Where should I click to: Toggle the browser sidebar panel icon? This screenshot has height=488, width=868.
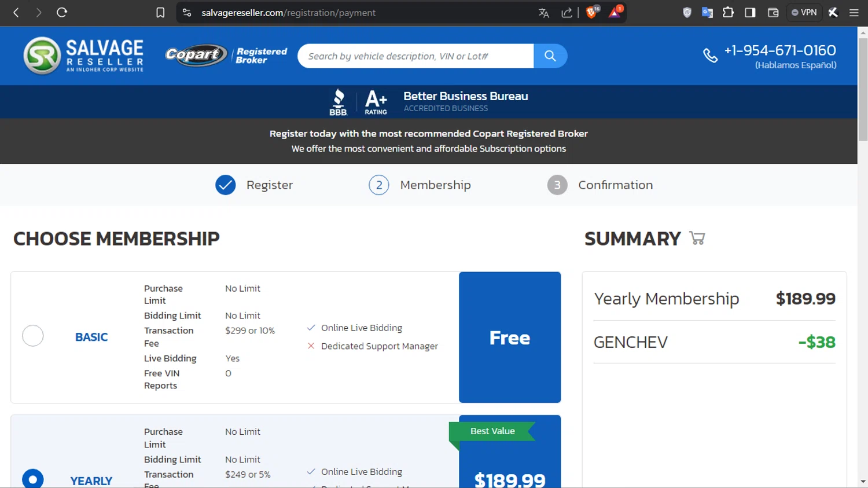point(750,12)
